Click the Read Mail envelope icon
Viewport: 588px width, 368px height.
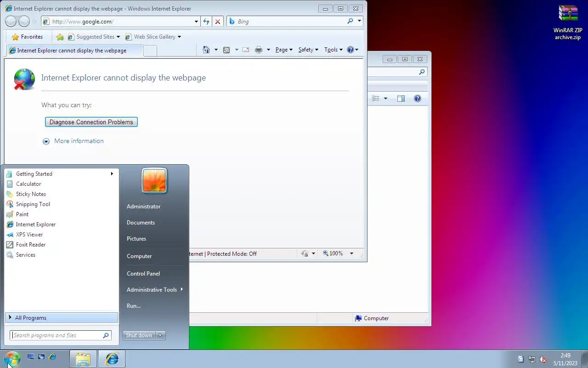point(246,50)
